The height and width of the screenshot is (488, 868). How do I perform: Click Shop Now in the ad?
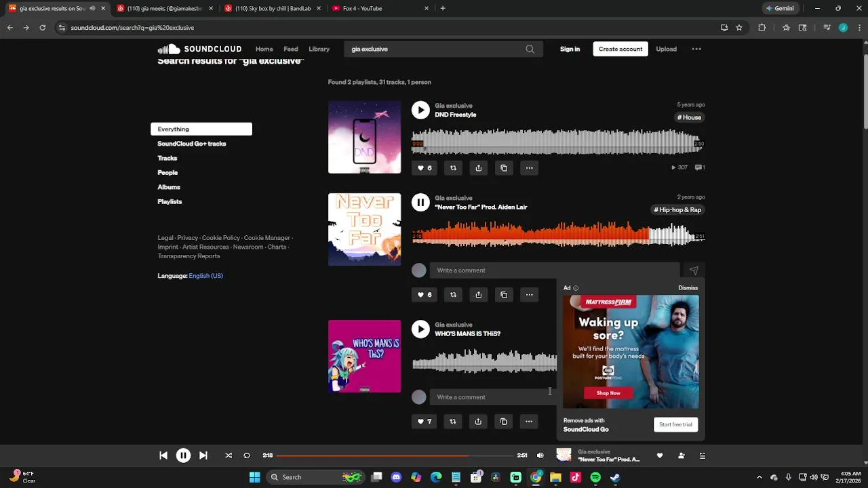608,393
